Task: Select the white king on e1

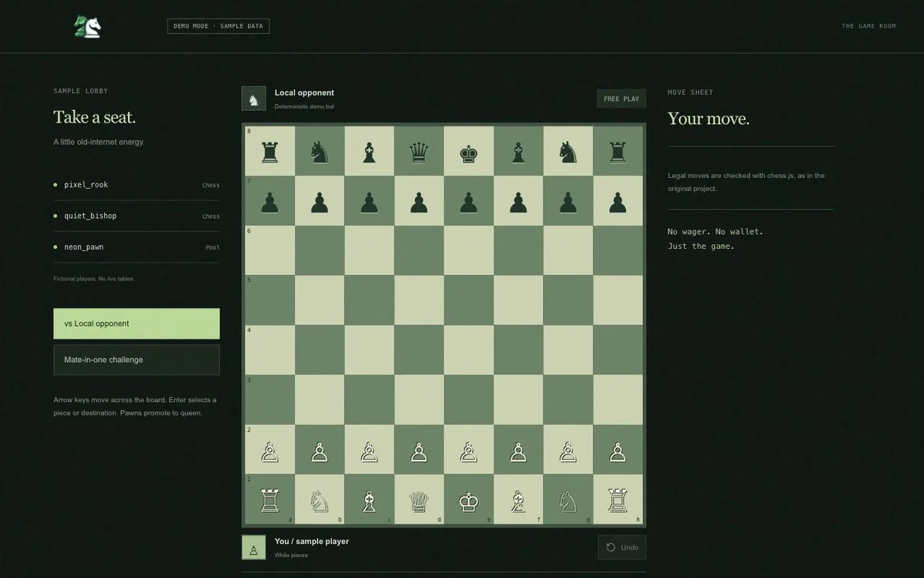Action: [469, 499]
